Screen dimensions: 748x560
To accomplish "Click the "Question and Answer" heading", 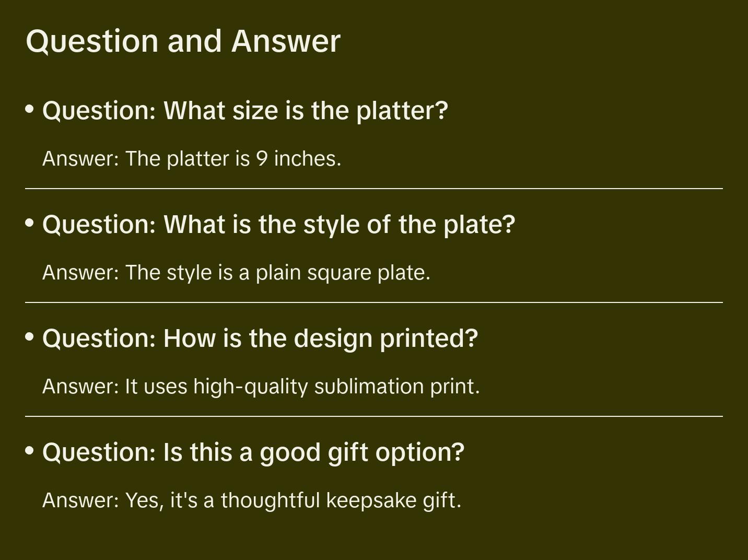I will 183,41.
